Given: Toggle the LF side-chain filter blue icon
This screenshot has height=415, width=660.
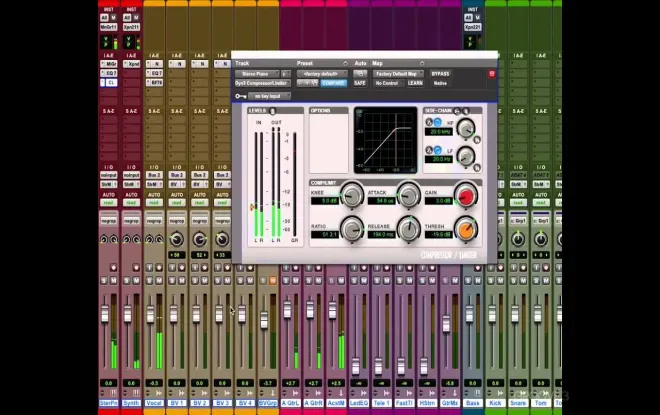Looking at the screenshot, I should click(438, 150).
